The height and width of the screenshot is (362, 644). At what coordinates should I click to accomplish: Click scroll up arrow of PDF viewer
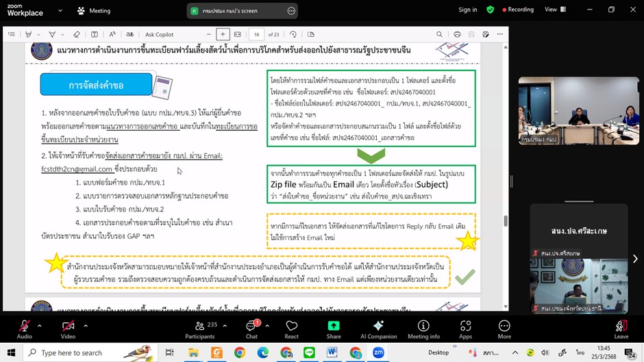[x=506, y=47]
